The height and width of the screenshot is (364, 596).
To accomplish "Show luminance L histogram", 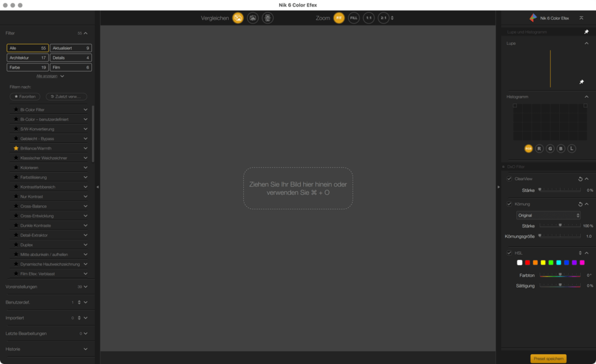I will [x=572, y=148].
